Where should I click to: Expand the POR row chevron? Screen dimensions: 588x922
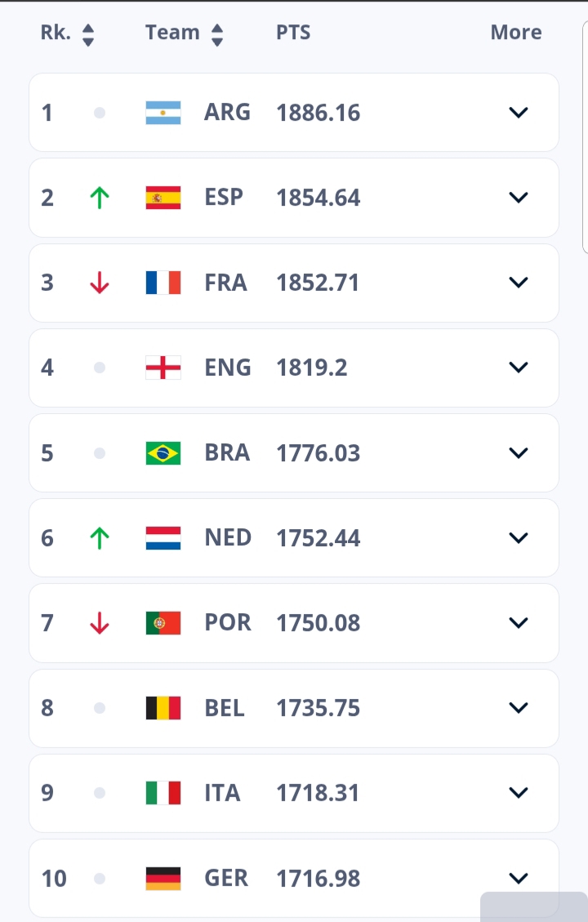tap(519, 622)
